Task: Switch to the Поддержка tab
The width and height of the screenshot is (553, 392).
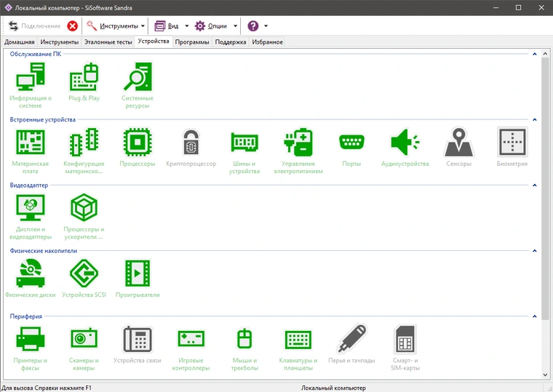Action: point(231,42)
